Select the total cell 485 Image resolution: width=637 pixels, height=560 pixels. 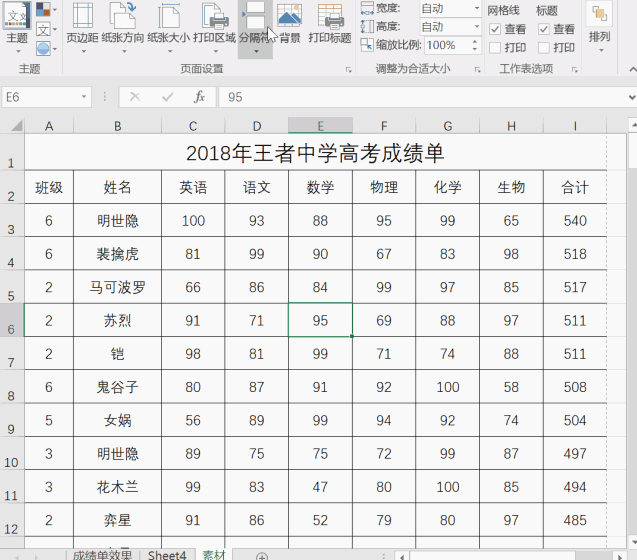[575, 520]
